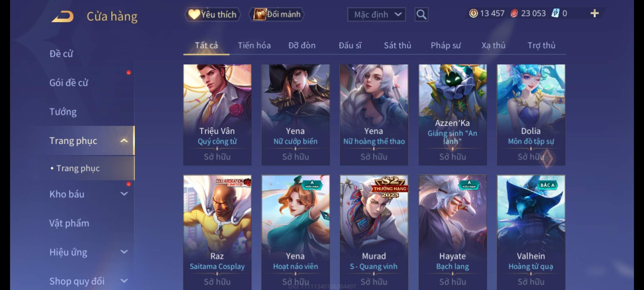Switch to the Tiến hóa tab
Screen dimensions: 644x290
[254, 45]
